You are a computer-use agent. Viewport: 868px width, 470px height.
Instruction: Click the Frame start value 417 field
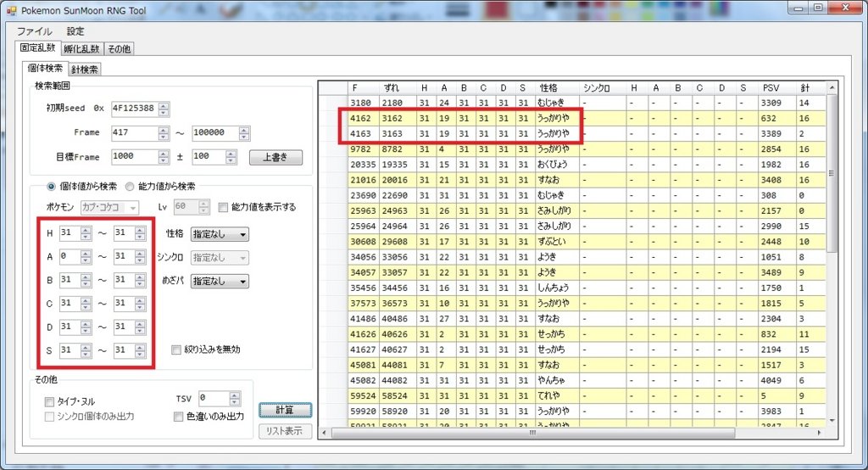coord(135,132)
